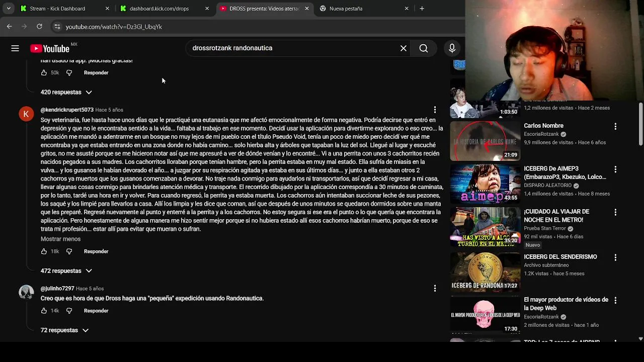The width and height of the screenshot is (644, 362).
Task: Open site information icon in address bar
Action: click(57, 27)
